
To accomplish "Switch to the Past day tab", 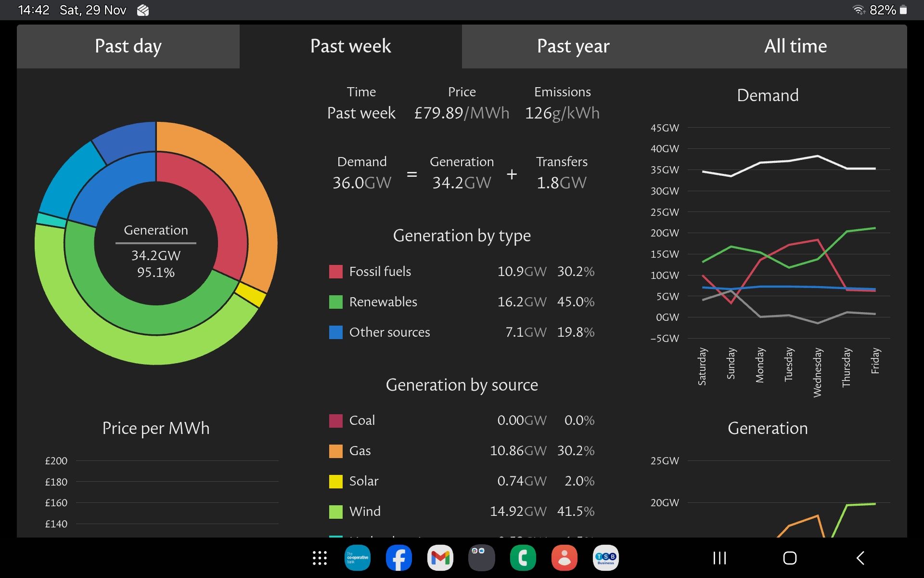I will [x=128, y=46].
